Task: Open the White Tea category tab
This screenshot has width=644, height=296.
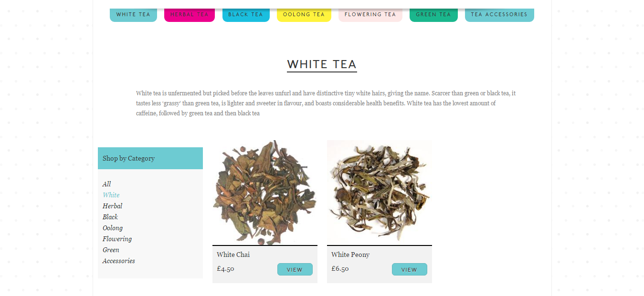Action: tap(133, 15)
